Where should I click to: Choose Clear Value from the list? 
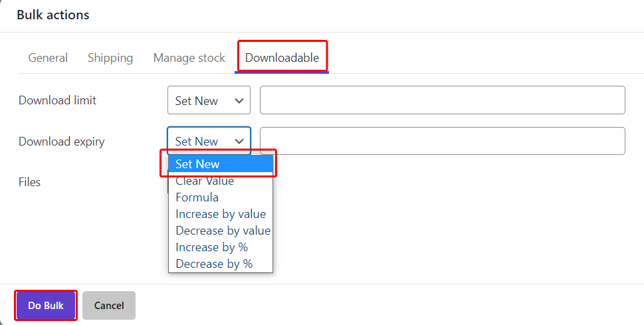[x=205, y=181]
